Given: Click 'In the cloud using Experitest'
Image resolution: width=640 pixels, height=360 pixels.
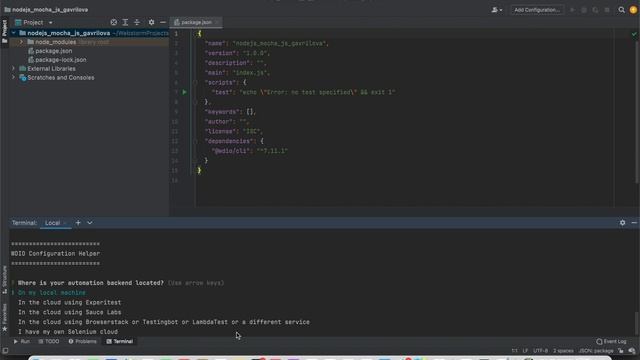Looking at the screenshot, I should 69,302.
